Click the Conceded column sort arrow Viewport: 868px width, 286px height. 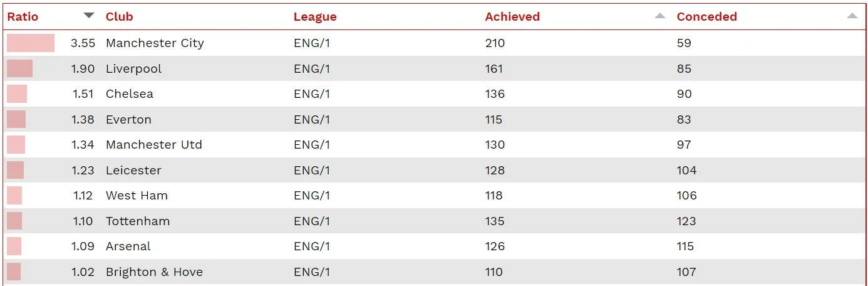tap(852, 16)
